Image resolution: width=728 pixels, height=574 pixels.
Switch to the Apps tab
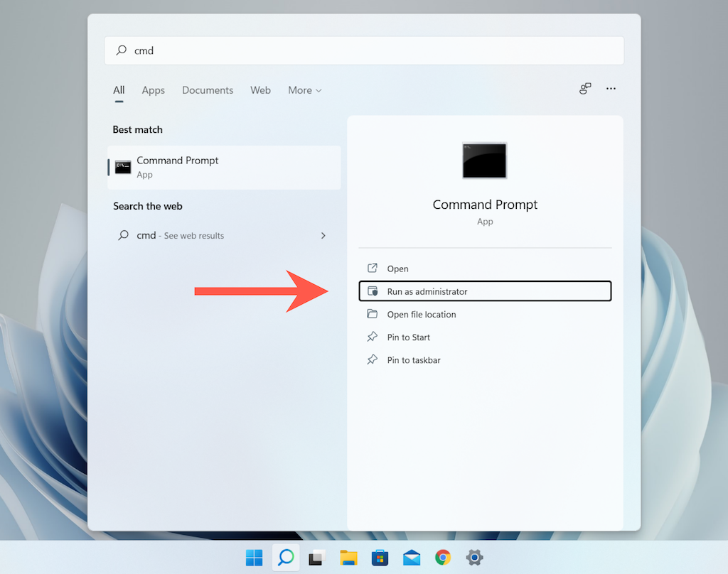(x=154, y=90)
